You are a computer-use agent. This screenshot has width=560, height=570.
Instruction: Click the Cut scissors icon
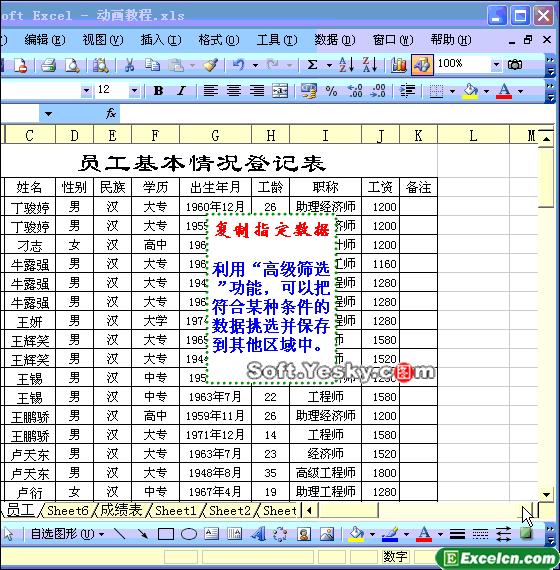coord(129,65)
